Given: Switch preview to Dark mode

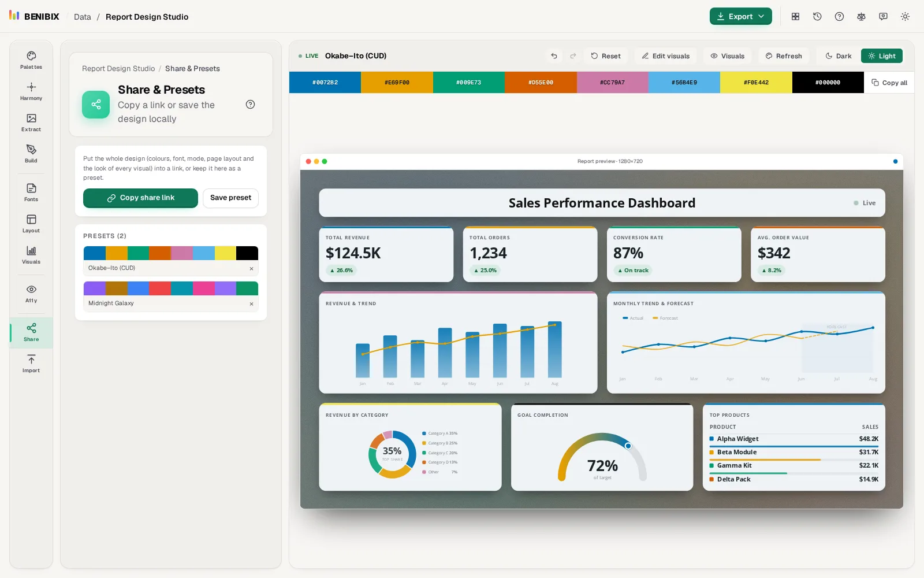Looking at the screenshot, I should tap(838, 56).
